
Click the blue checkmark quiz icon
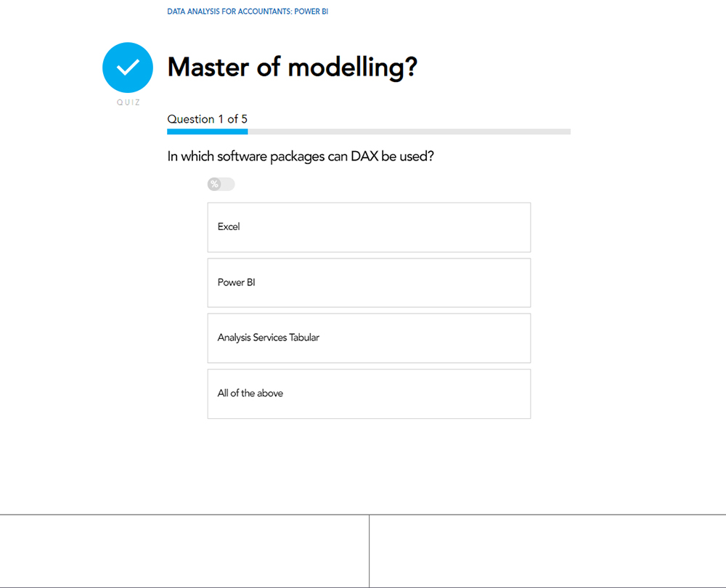point(128,68)
